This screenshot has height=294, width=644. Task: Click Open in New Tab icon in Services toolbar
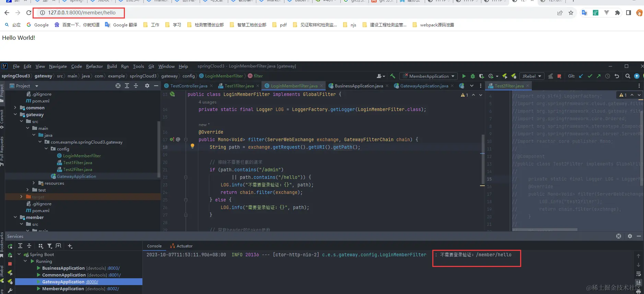59,246
